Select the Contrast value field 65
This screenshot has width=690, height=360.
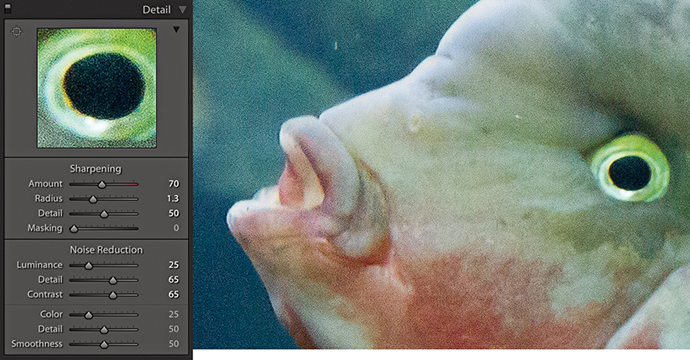[x=174, y=294]
